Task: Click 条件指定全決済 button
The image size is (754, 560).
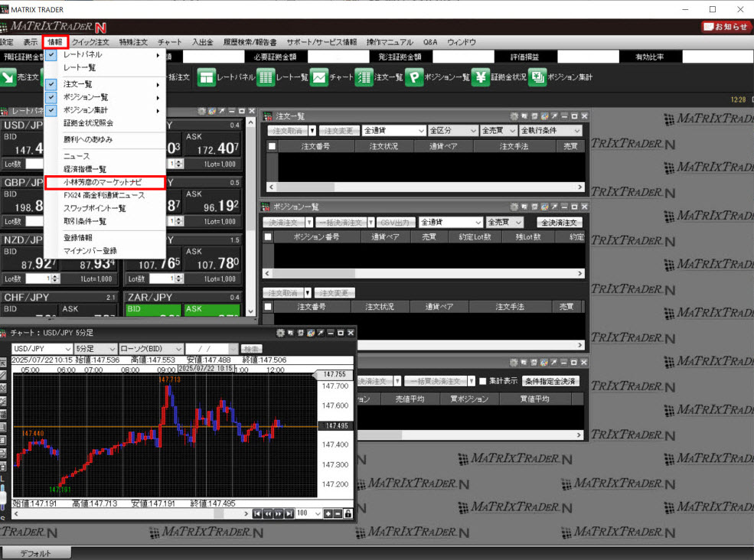Action: tap(550, 381)
